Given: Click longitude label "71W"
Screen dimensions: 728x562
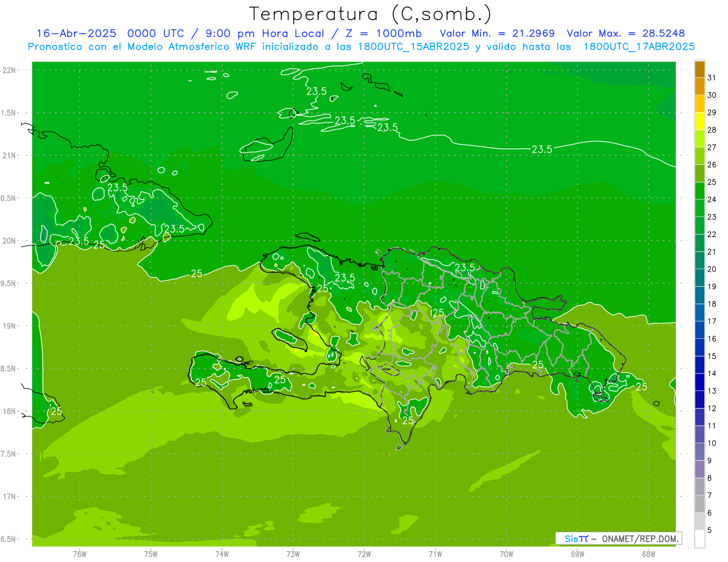Looking at the screenshot, I should click(435, 554).
